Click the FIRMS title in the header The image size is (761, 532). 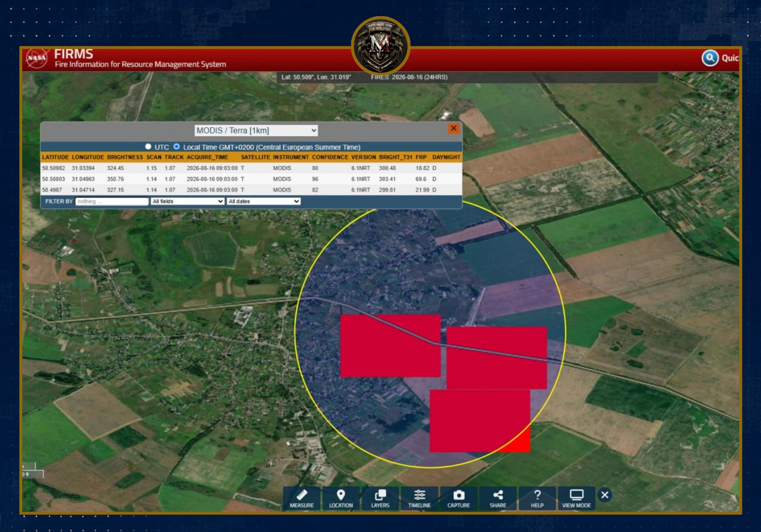(x=74, y=54)
